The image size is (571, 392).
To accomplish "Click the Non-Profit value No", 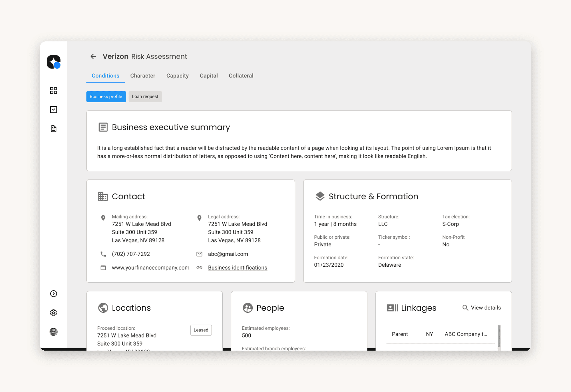I will coord(446,245).
